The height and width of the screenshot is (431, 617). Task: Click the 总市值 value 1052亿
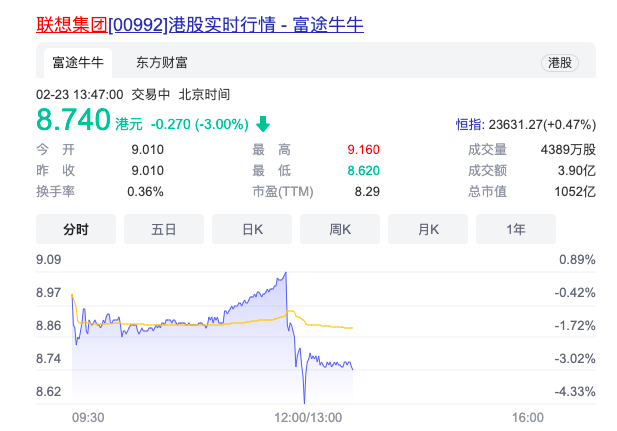click(x=575, y=192)
